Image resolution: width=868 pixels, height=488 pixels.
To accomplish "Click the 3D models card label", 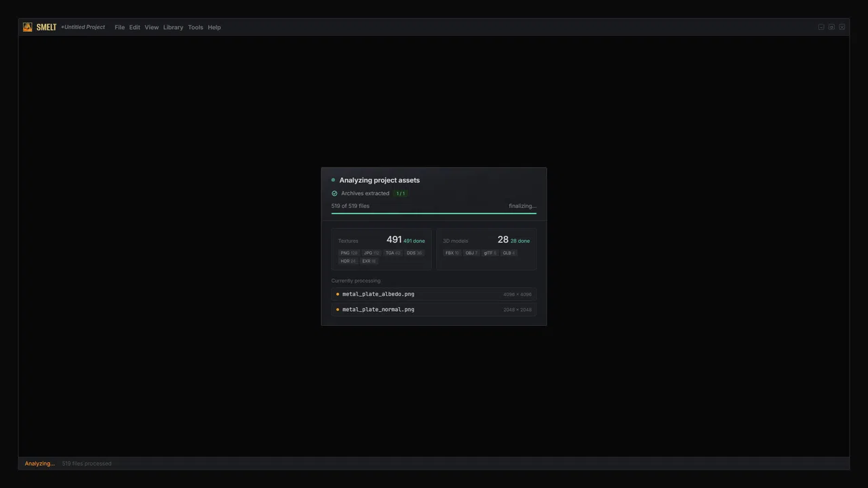I will pos(455,241).
